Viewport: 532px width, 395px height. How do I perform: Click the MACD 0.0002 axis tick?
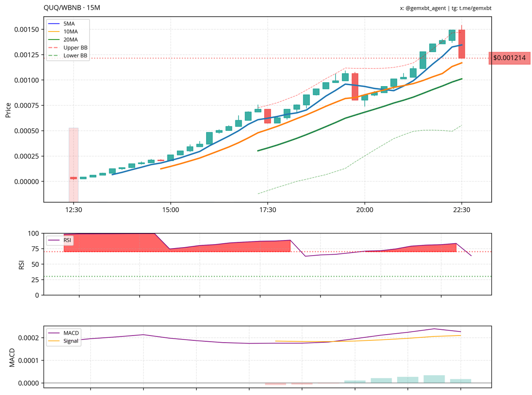click(29, 338)
